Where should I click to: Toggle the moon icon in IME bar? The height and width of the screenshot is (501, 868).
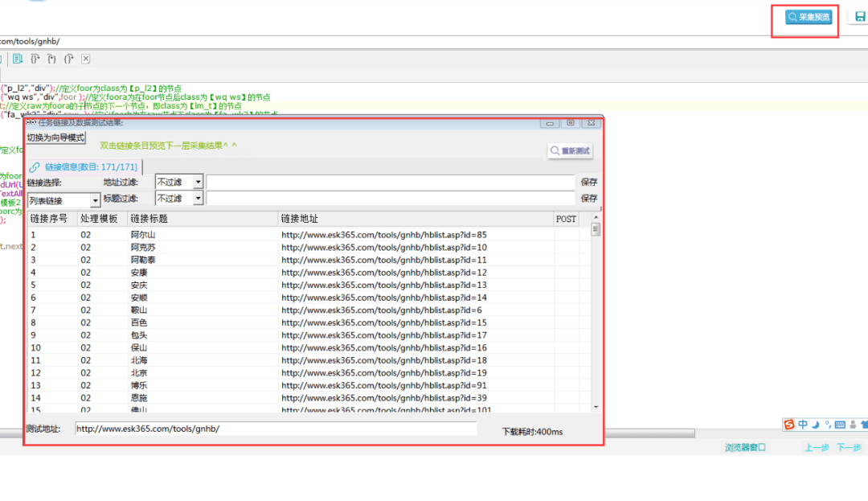[816, 425]
